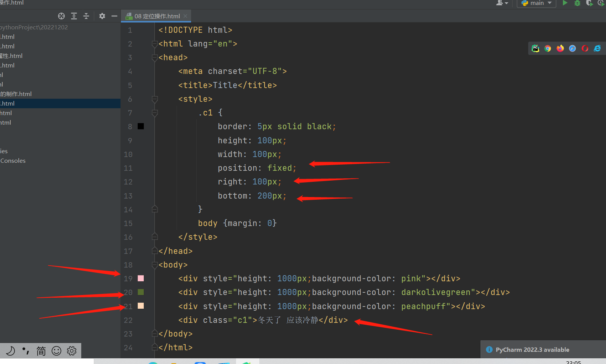Switch to the 08 定位操作.html tab

tap(156, 16)
